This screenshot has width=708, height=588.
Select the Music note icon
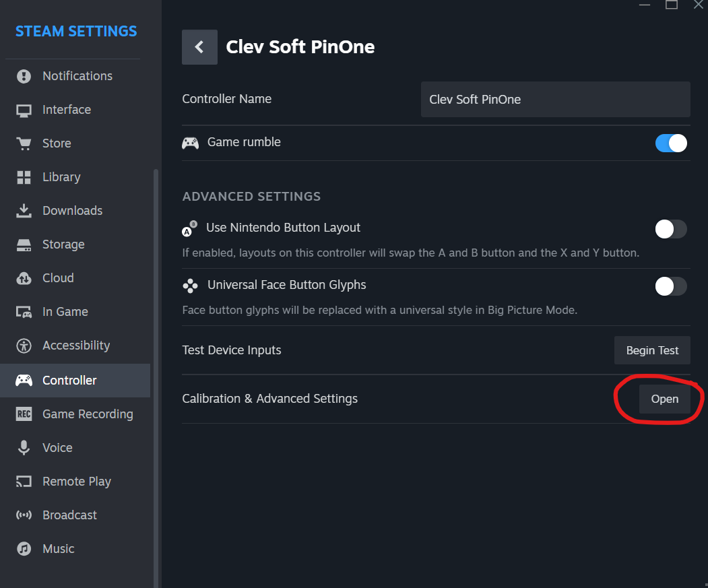(24, 549)
